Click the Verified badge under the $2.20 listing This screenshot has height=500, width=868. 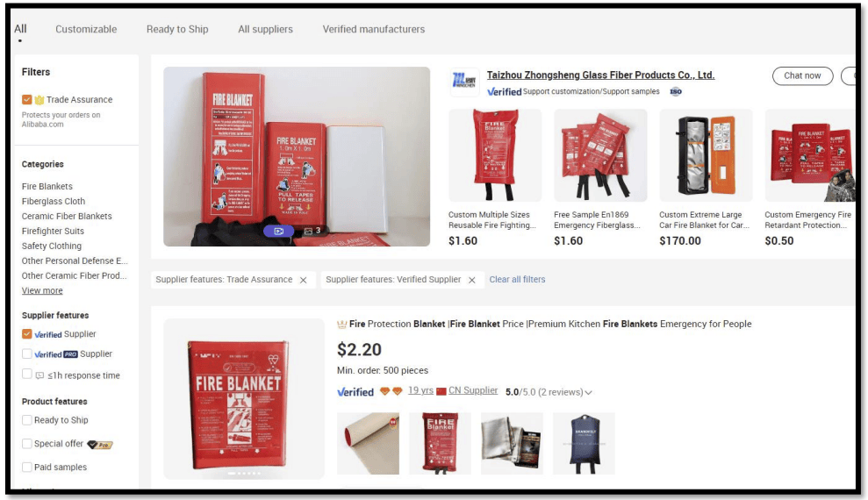(355, 392)
